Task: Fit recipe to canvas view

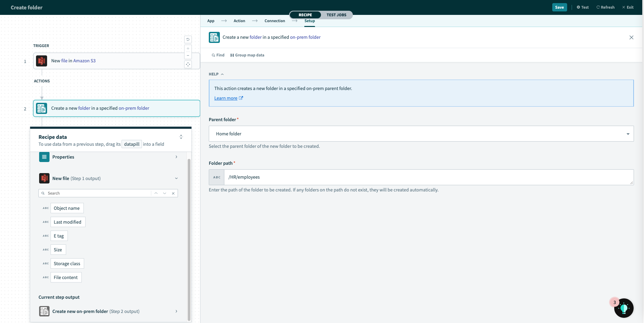Action: 188,64
